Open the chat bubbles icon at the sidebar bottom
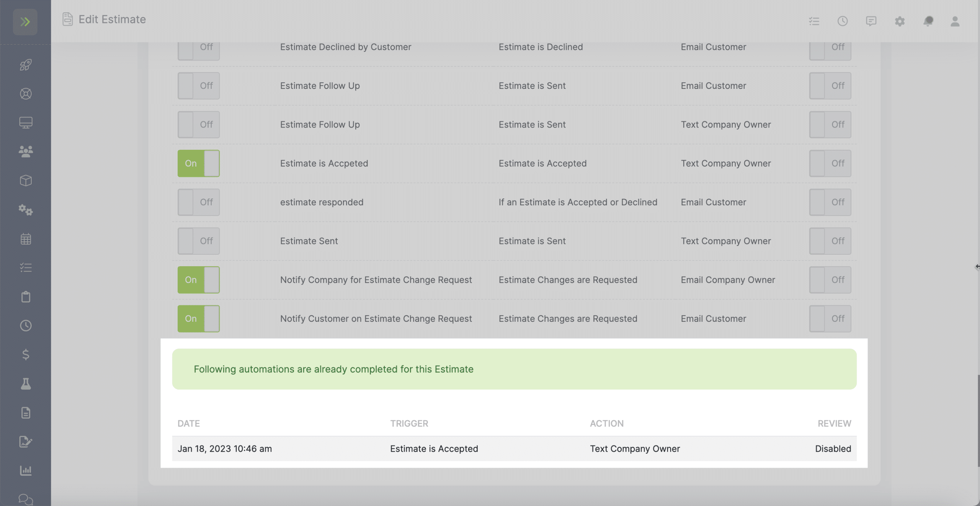 pyautogui.click(x=26, y=499)
